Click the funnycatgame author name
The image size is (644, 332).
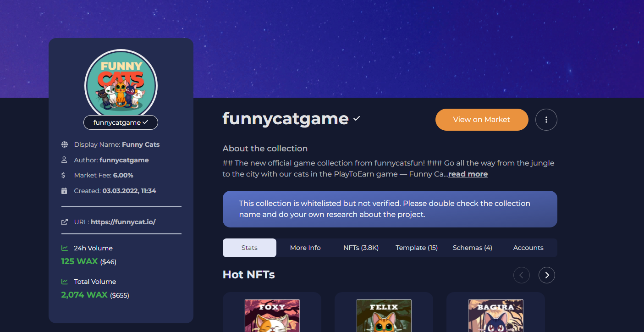124,160
